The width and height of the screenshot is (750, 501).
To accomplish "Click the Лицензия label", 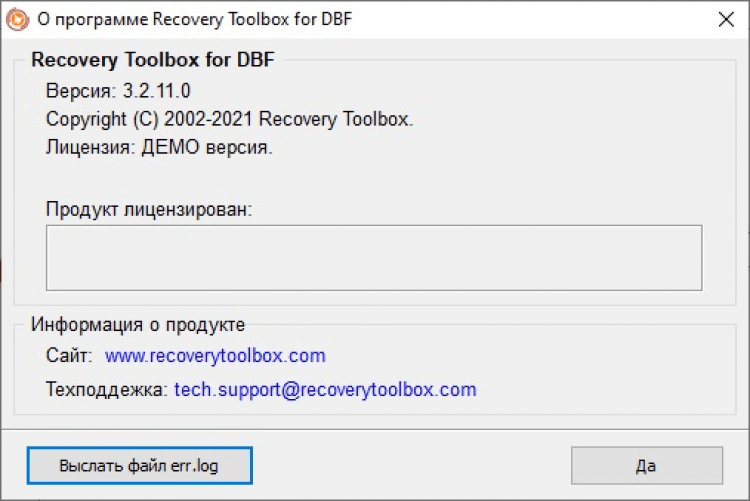I will (89, 147).
